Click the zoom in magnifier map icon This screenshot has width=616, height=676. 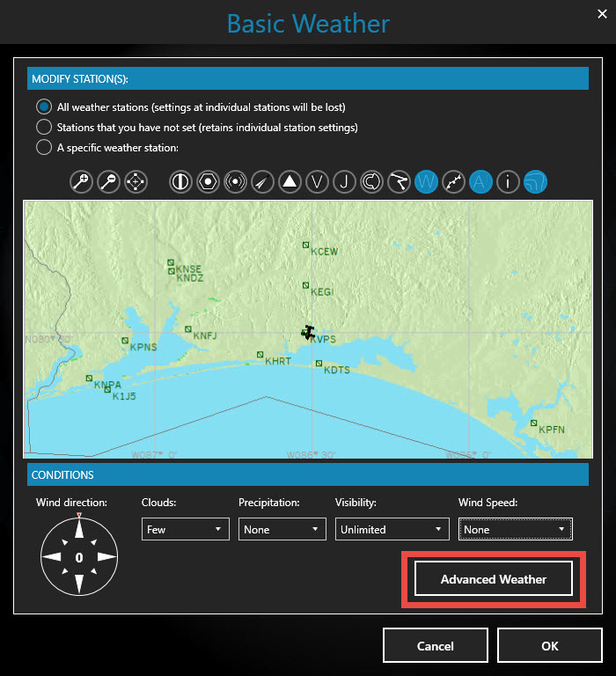[81, 182]
